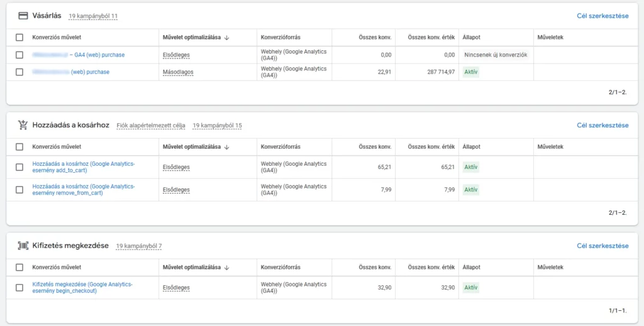Click the barcode icon beside Kifizetés megkezdése
Screen dimensions: 644x326
23,246
